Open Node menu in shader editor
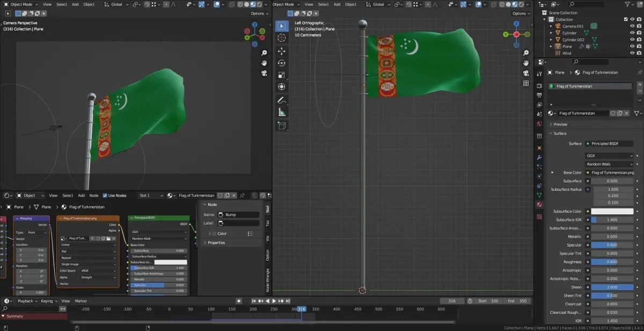The height and width of the screenshot is (331, 644). 93,196
